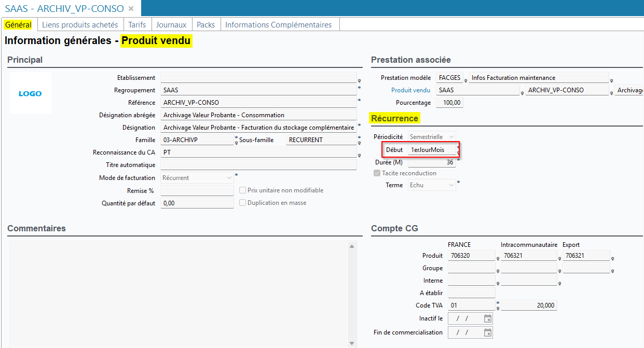
Task: Close the SAAS - ARCHIV_VP-CONSO tab
Action: coord(131,9)
